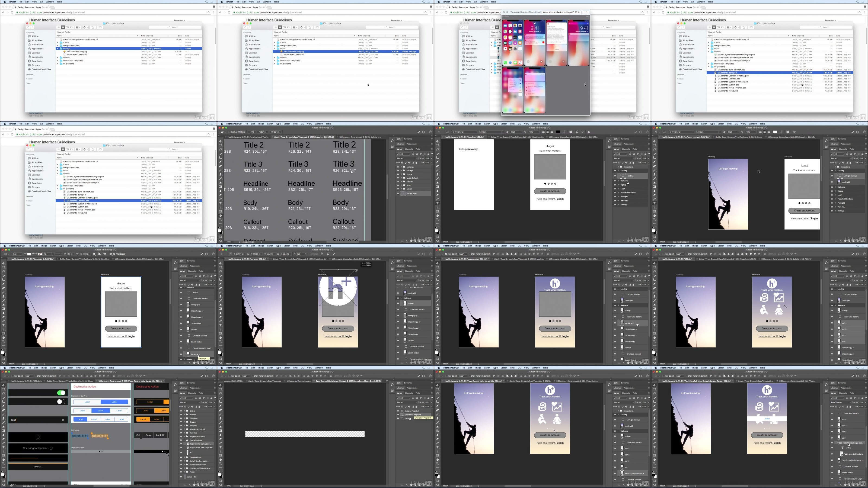
Task: Expand the Sliders layer group
Action: tap(184, 411)
